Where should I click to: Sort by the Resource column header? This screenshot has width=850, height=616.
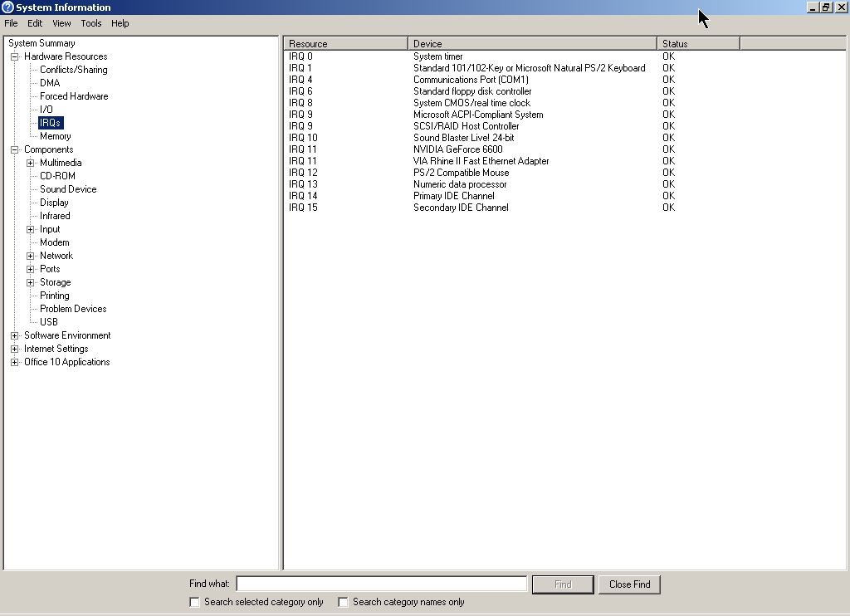pos(345,44)
